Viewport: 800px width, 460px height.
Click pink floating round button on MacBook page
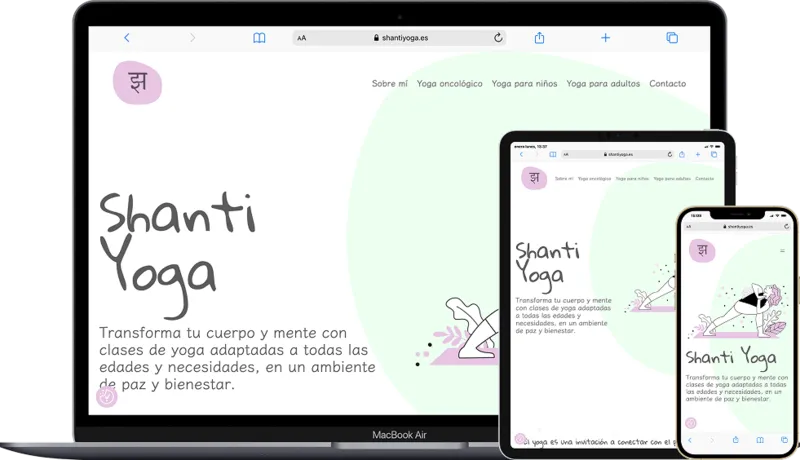click(x=107, y=396)
